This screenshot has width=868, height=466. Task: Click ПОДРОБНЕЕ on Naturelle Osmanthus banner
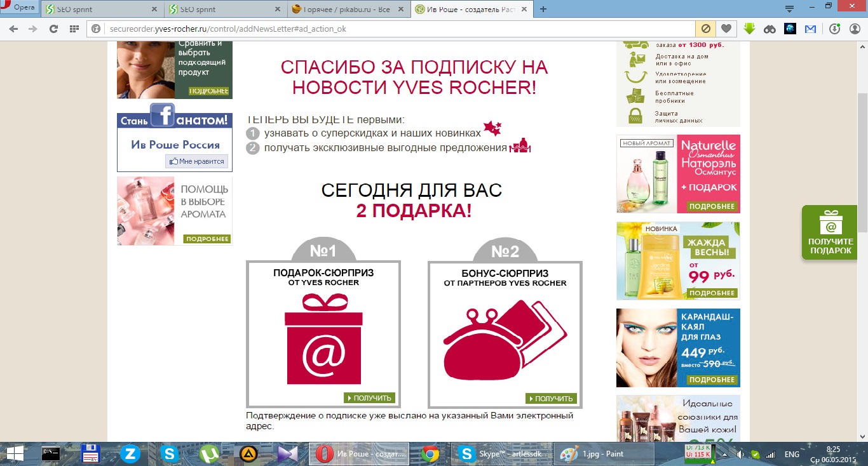[712, 206]
